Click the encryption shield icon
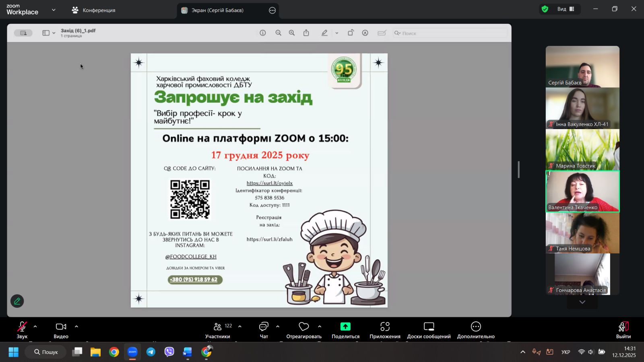The image size is (644, 362). tap(545, 9)
